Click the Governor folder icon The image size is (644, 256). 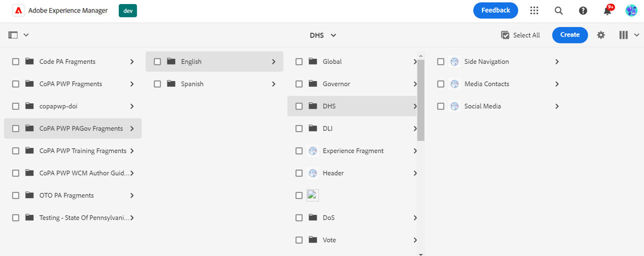coord(313,84)
